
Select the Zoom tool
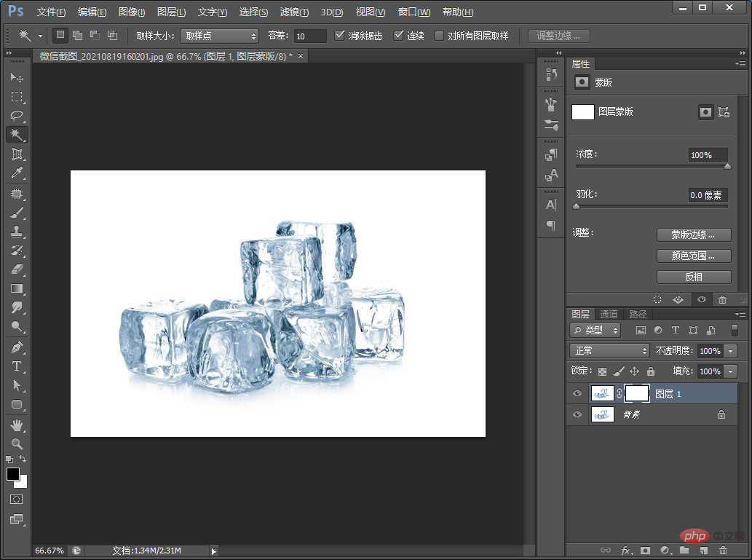point(17,443)
